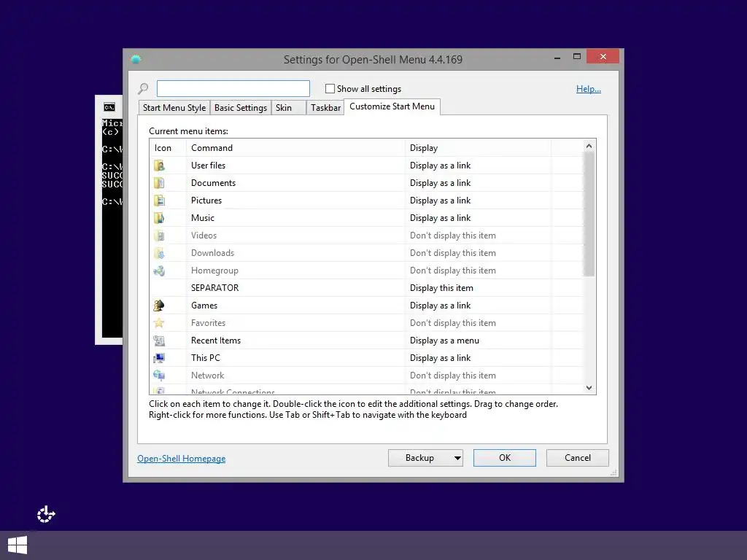
Task: Switch to the Taskbar tab
Action: (x=325, y=108)
